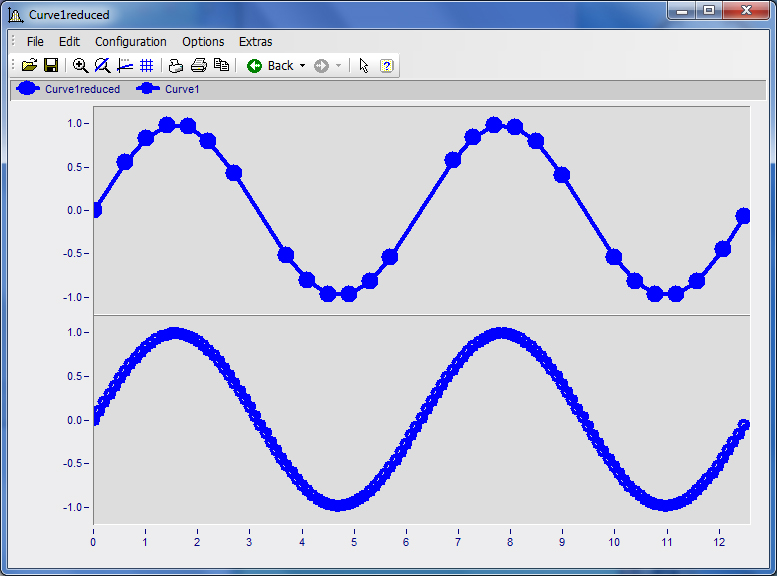
Task: Expand the Back history dropdown arrow
Action: click(302, 65)
